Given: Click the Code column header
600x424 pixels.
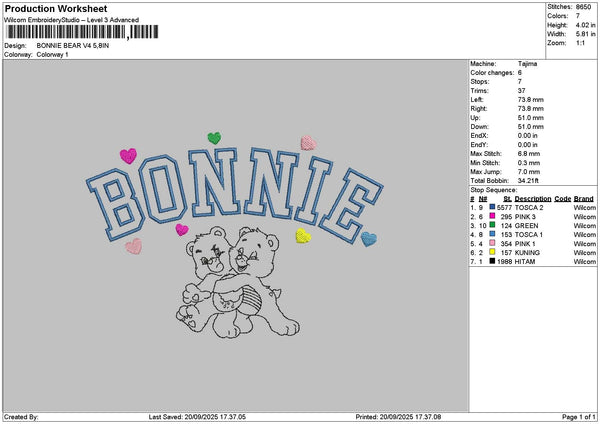Looking at the screenshot, I should click(562, 198).
